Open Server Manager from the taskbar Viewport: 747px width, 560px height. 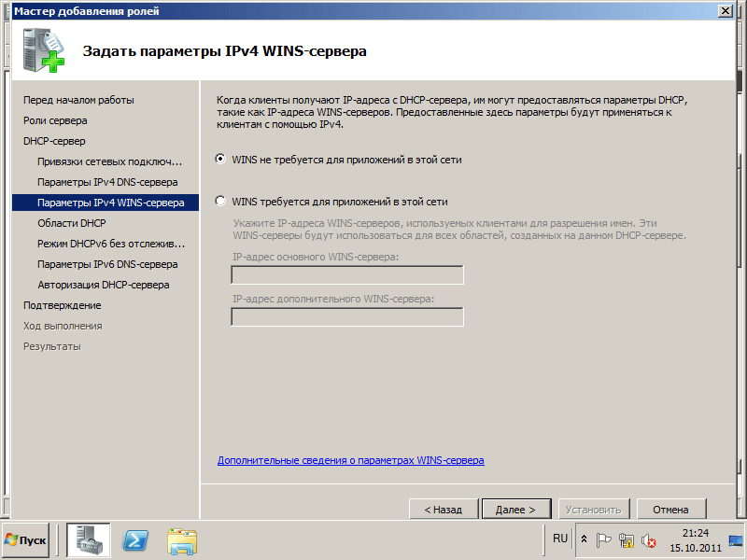88,540
